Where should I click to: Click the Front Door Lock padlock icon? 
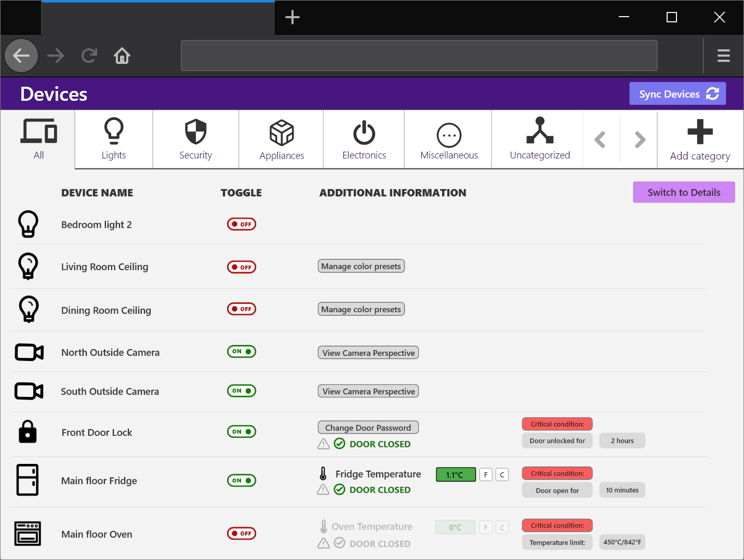[x=28, y=432]
